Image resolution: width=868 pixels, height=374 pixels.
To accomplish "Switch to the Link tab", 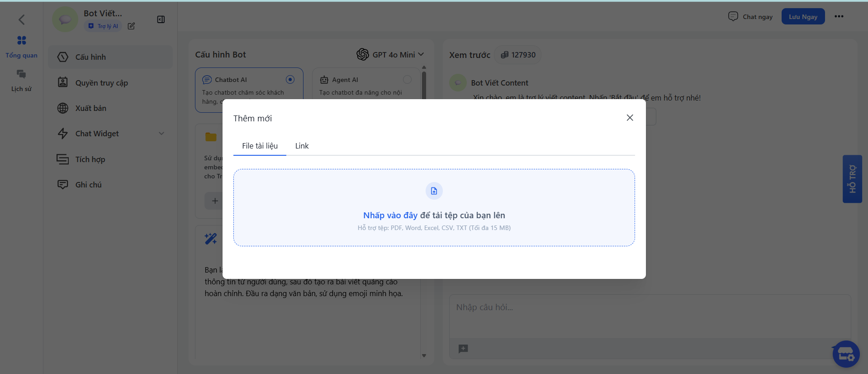I will point(302,146).
